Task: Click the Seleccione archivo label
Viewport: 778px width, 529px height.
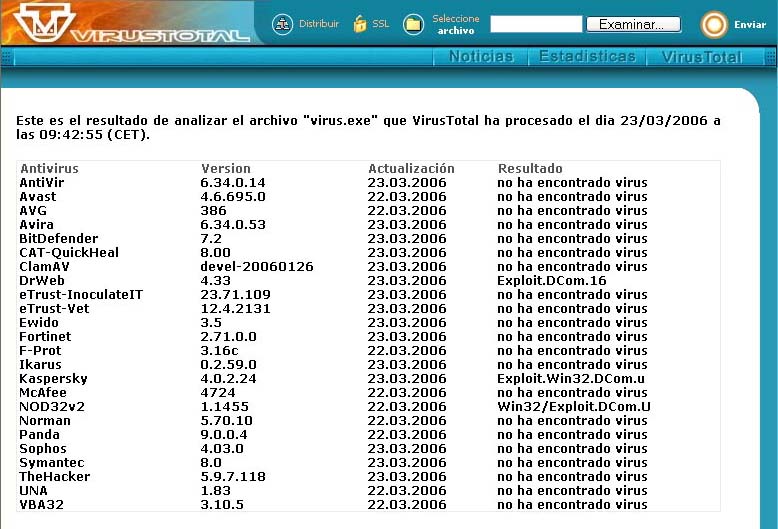Action: pos(455,24)
